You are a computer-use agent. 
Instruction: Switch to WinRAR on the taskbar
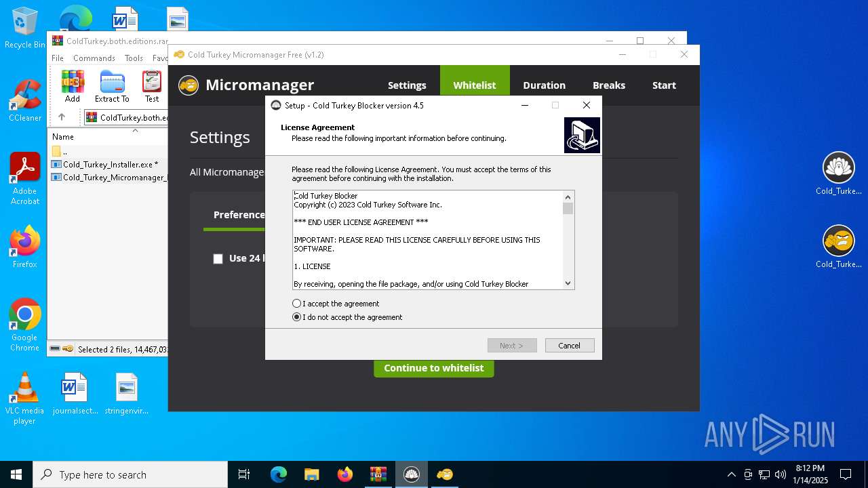pyautogui.click(x=378, y=474)
